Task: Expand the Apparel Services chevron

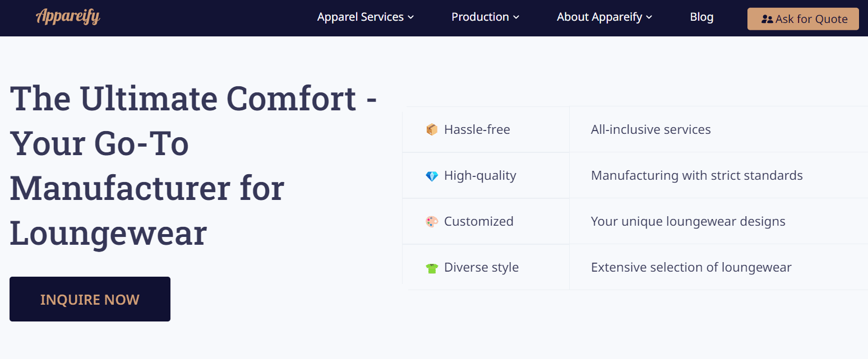Action: [410, 17]
